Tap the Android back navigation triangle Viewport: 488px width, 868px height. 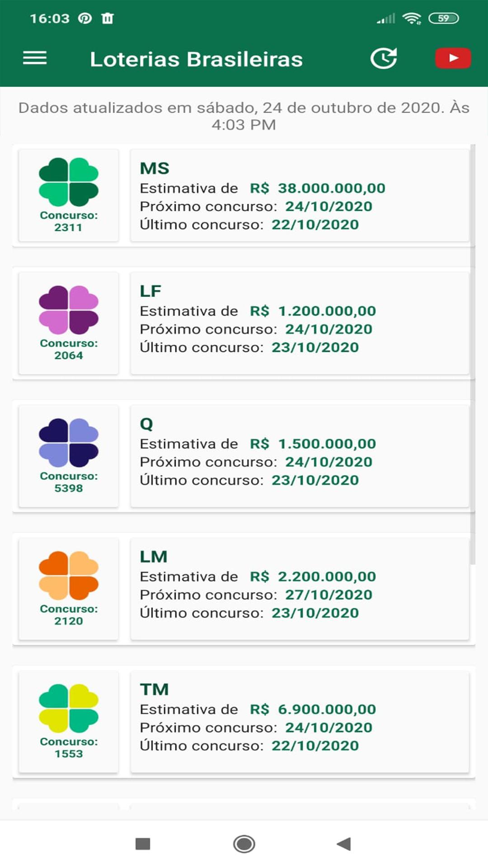coord(344,844)
